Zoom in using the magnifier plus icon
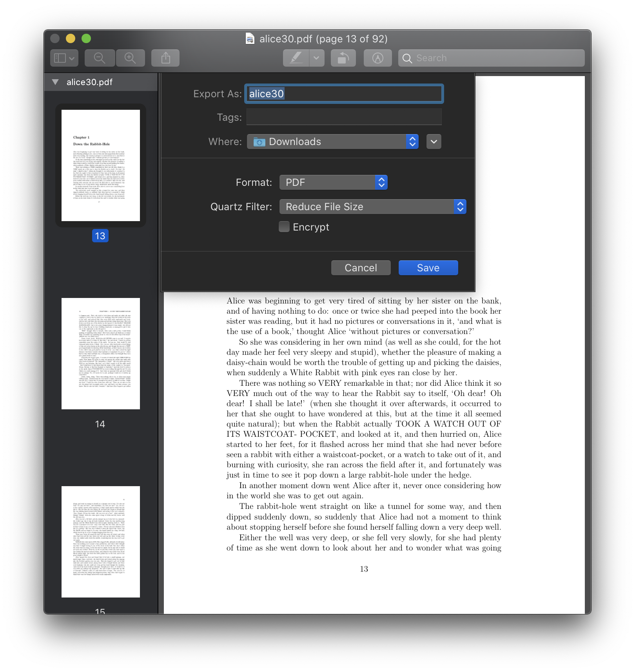635x672 pixels. 130,58
